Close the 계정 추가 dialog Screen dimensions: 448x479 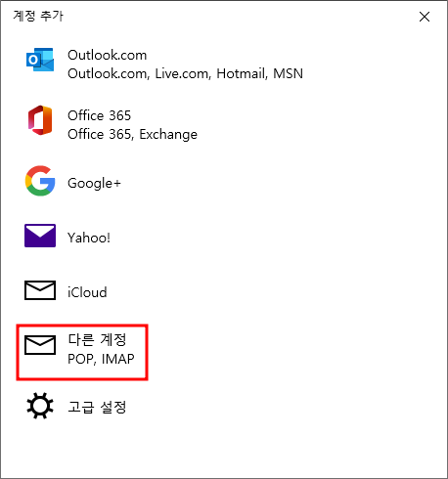425,17
